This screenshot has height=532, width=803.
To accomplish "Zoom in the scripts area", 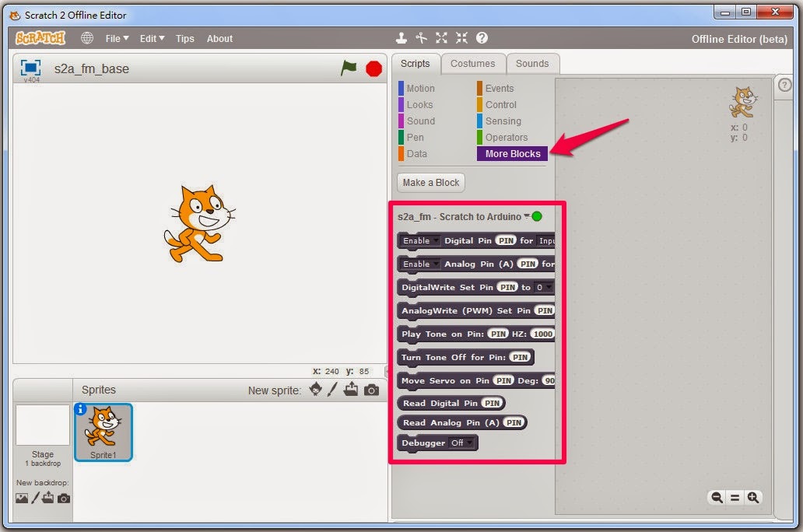I will [x=753, y=497].
